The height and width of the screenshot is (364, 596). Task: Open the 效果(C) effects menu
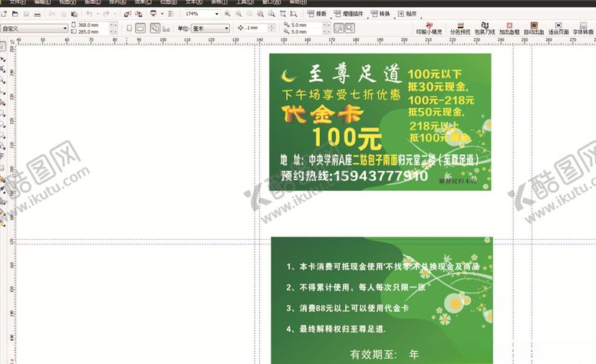[143, 2]
